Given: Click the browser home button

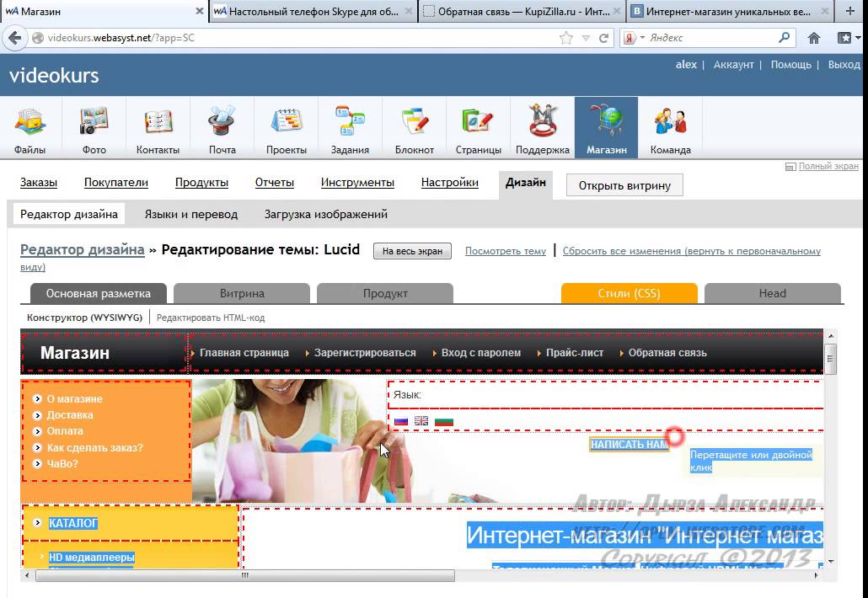Looking at the screenshot, I should tap(814, 38).
